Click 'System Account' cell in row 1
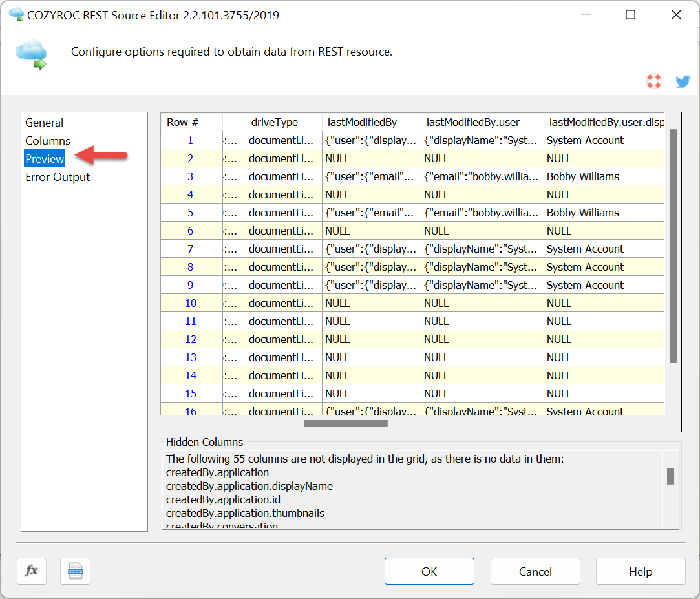Image resolution: width=700 pixels, height=599 pixels. (604, 141)
